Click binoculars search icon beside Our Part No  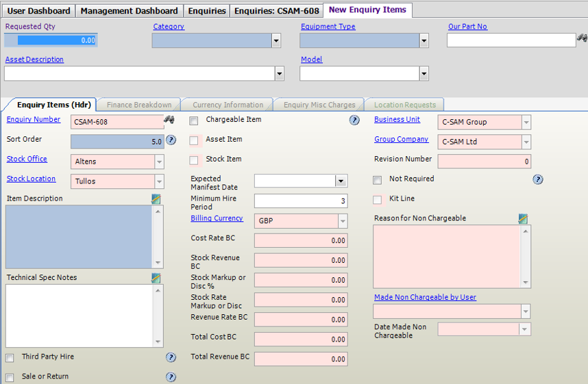click(x=582, y=39)
